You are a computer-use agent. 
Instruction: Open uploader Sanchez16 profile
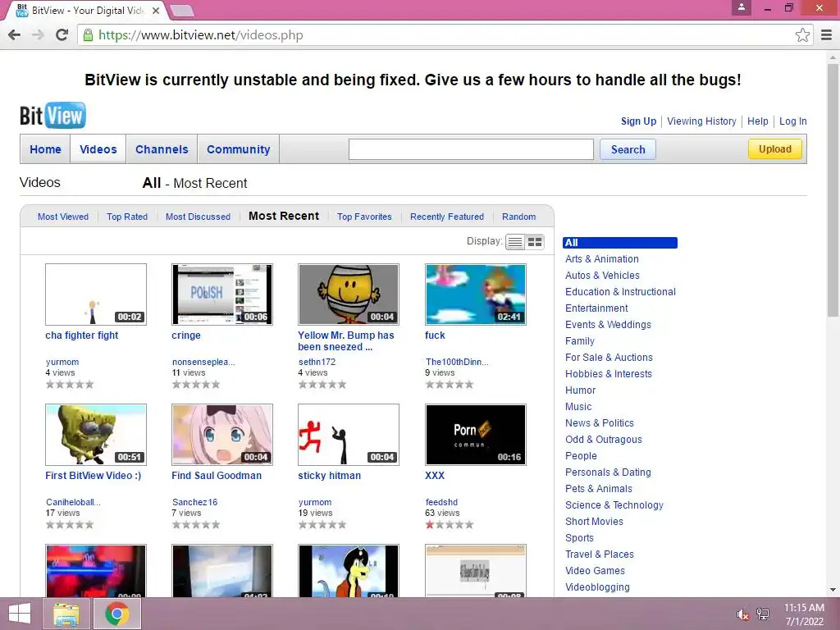(x=194, y=502)
